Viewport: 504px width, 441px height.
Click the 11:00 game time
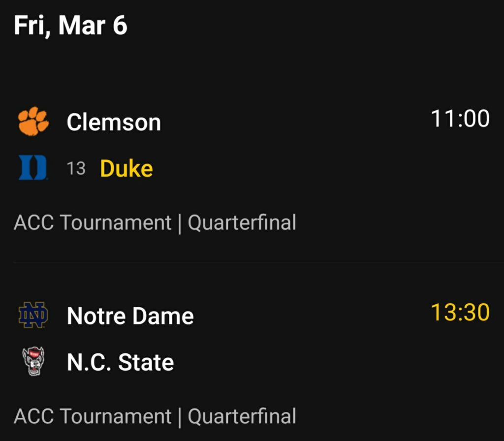[x=460, y=119]
